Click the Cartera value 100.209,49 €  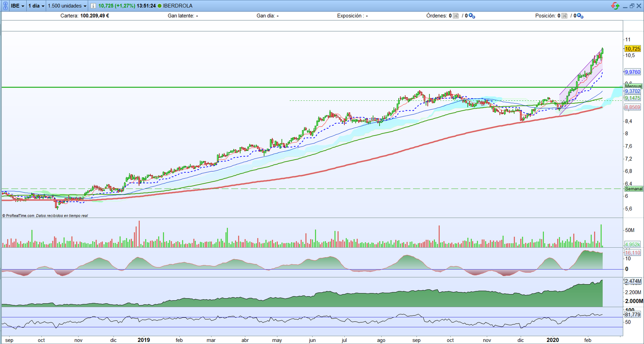(x=95, y=16)
